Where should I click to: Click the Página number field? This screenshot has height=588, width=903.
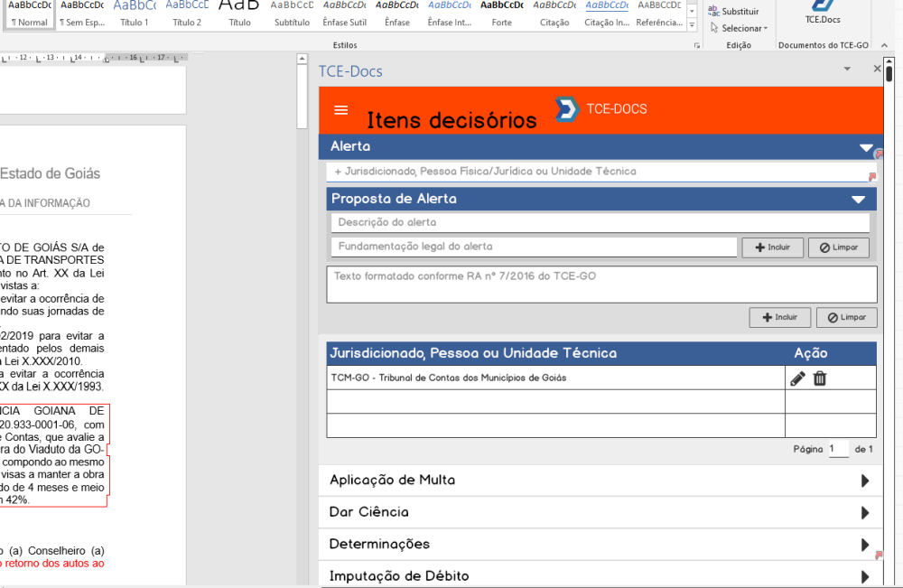click(838, 449)
